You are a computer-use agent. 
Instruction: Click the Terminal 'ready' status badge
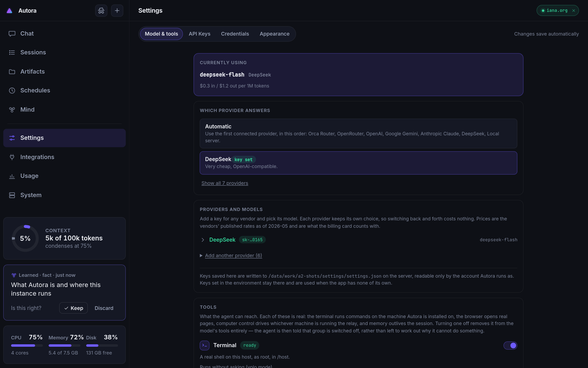click(x=249, y=345)
